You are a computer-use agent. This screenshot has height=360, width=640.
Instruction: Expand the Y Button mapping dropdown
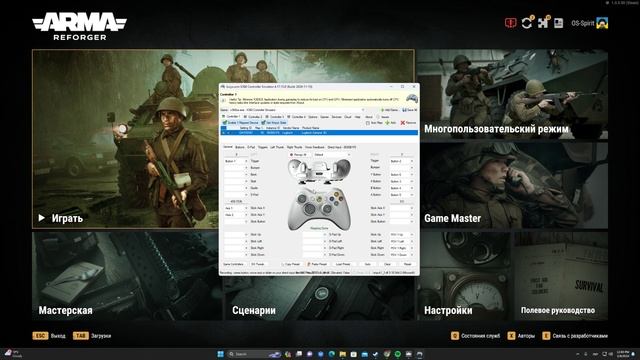click(411, 175)
